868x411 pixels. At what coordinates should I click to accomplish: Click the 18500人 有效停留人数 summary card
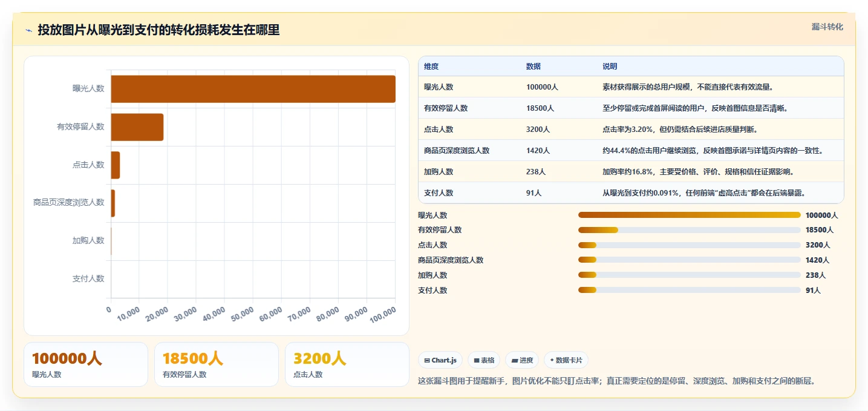[217, 364]
